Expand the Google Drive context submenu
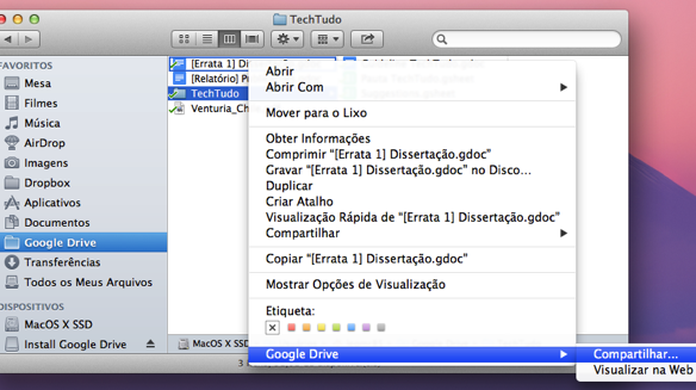 click(x=412, y=354)
